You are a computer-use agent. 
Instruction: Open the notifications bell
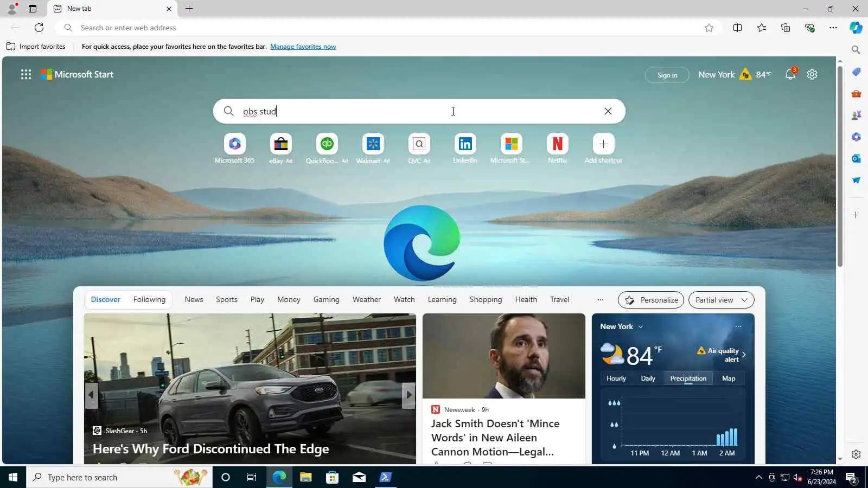[x=790, y=74]
